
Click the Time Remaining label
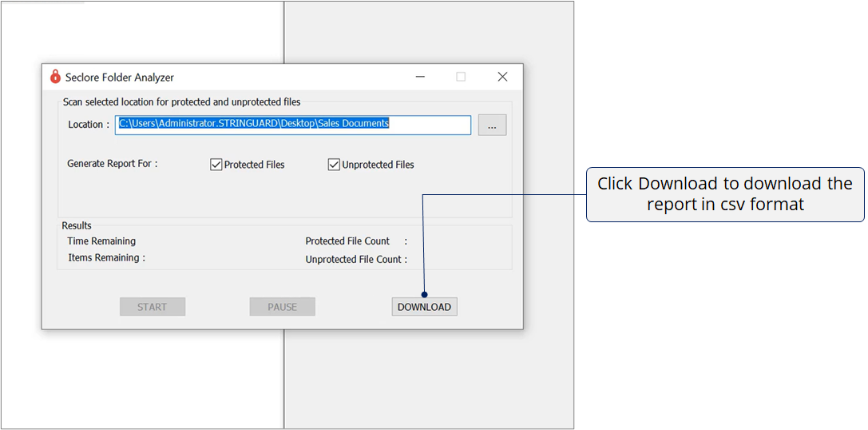click(x=101, y=241)
